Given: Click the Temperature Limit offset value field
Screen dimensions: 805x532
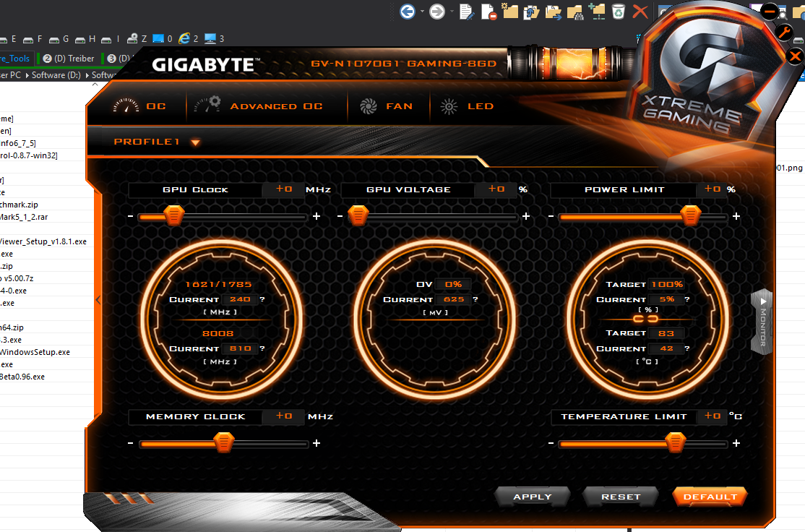Looking at the screenshot, I should (x=712, y=416).
